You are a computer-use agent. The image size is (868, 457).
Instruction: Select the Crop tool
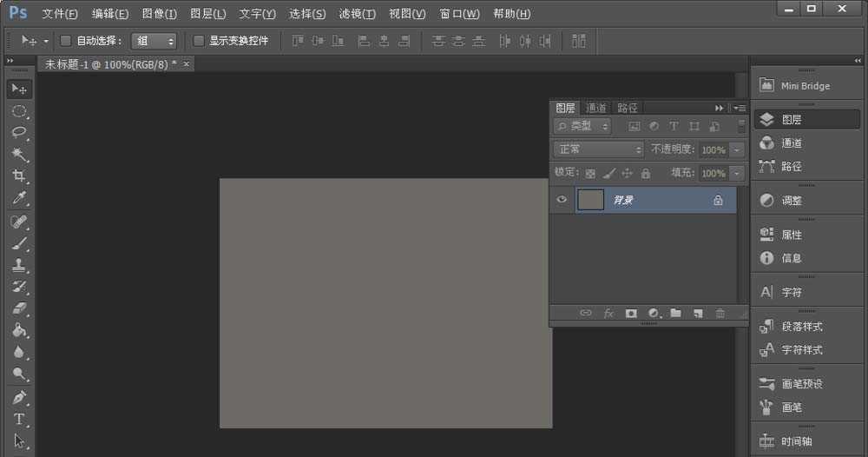tap(19, 176)
